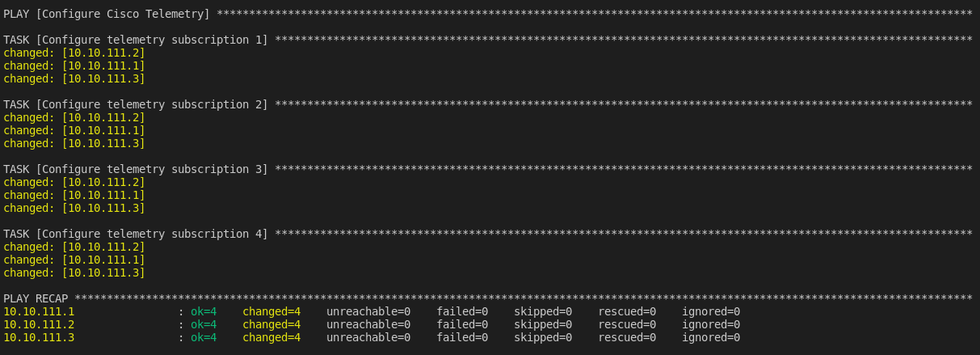Click the TASK Configure telemetry subscription 1 header
The width and height of the screenshot is (980, 355).
[x=136, y=40]
